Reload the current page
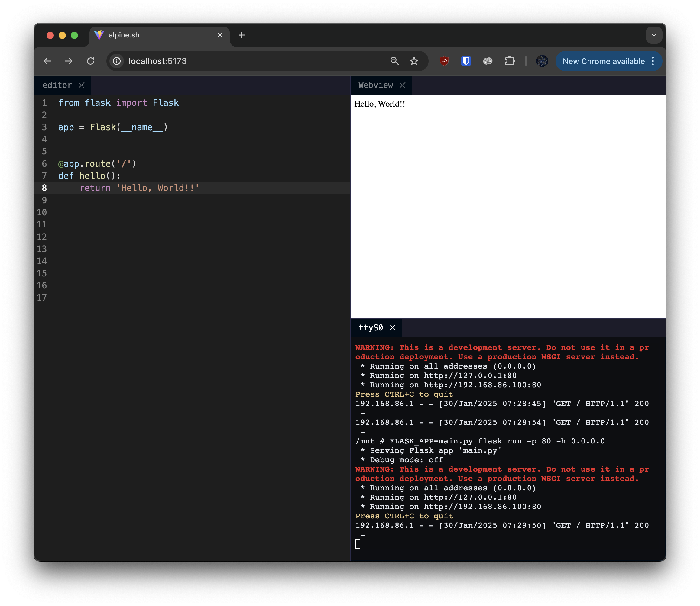 91,61
